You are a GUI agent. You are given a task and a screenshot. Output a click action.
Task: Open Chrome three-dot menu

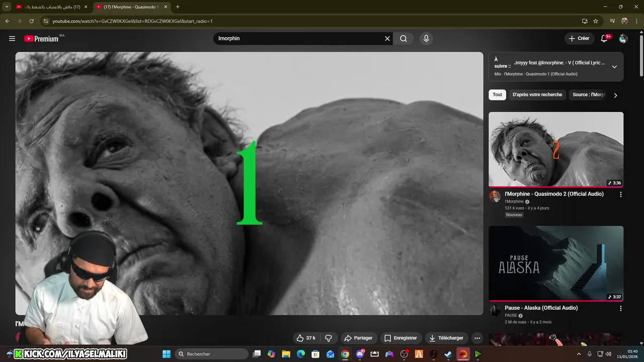pos(636,21)
